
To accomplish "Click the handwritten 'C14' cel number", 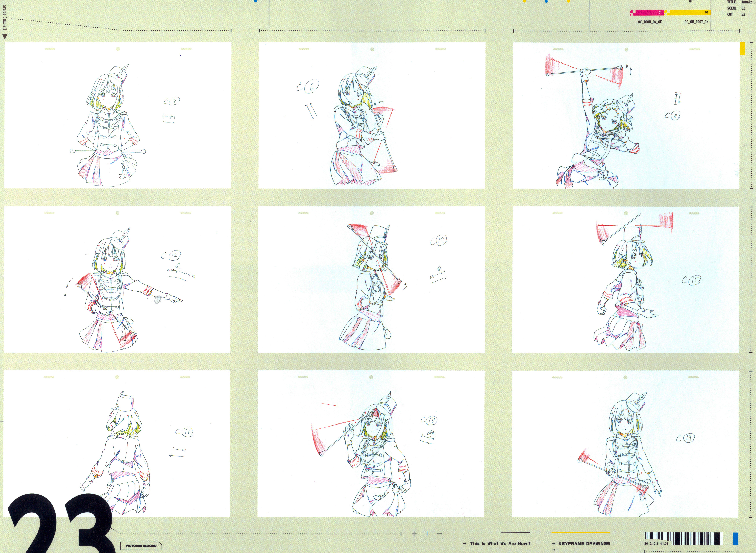I will (x=439, y=240).
